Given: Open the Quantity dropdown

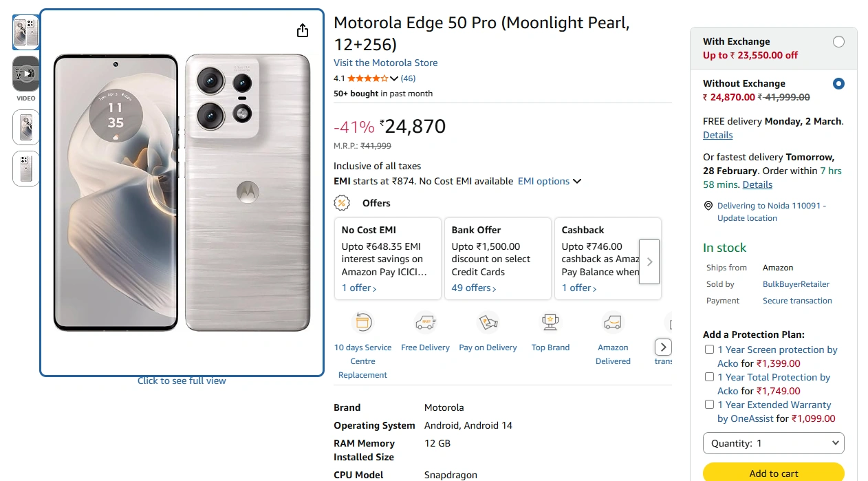Looking at the screenshot, I should pyautogui.click(x=773, y=443).
